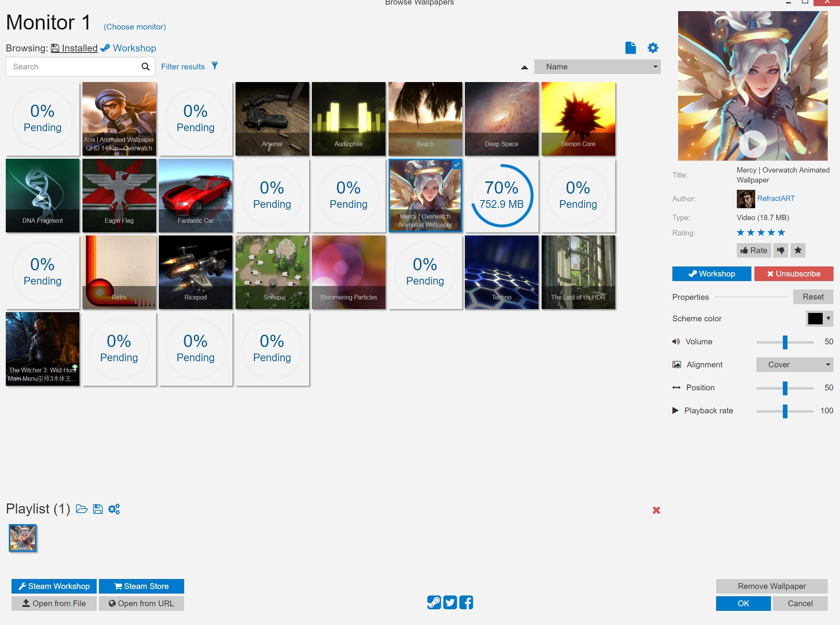The height and width of the screenshot is (625, 840).
Task: Select the Demon Core wallpaper
Action: pyautogui.click(x=578, y=119)
